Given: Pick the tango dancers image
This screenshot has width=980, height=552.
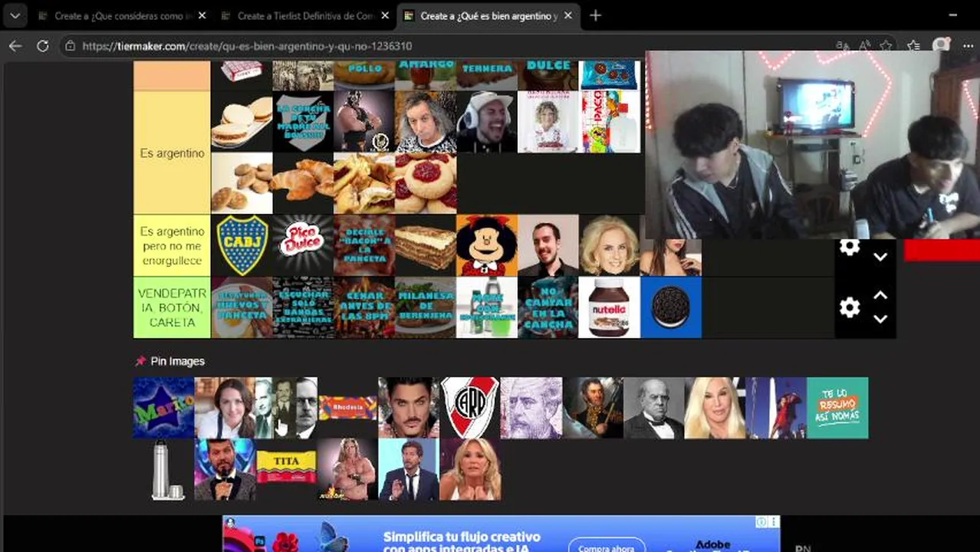Looking at the screenshot, I should click(777, 408).
